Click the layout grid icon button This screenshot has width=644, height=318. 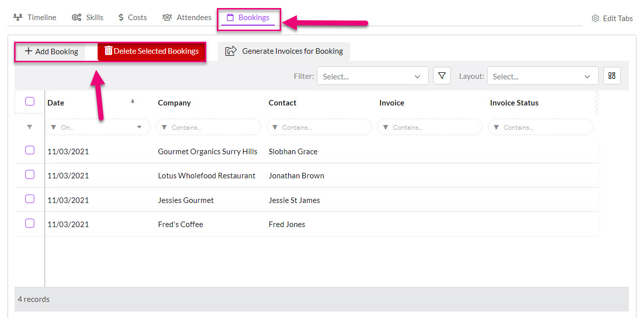pos(612,76)
